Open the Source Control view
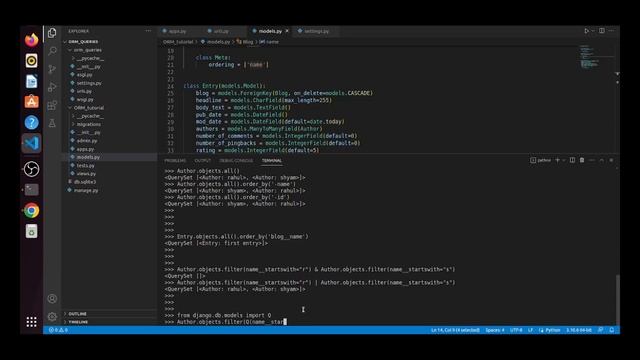Viewport: 640px width, 360px height. click(x=52, y=69)
